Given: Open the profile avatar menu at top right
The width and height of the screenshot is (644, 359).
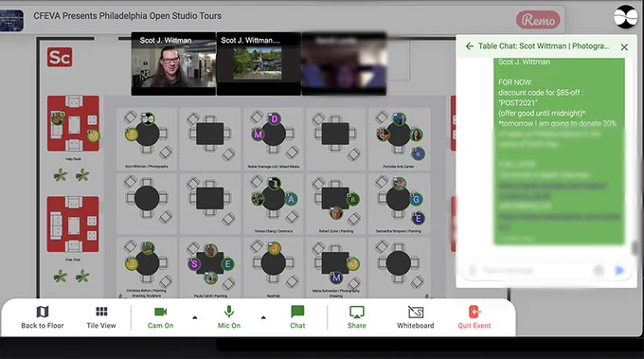Looking at the screenshot, I should (x=625, y=17).
